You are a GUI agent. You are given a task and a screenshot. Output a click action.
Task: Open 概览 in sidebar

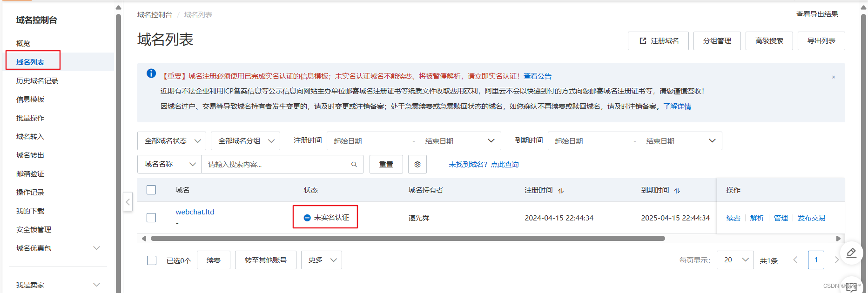[23, 43]
